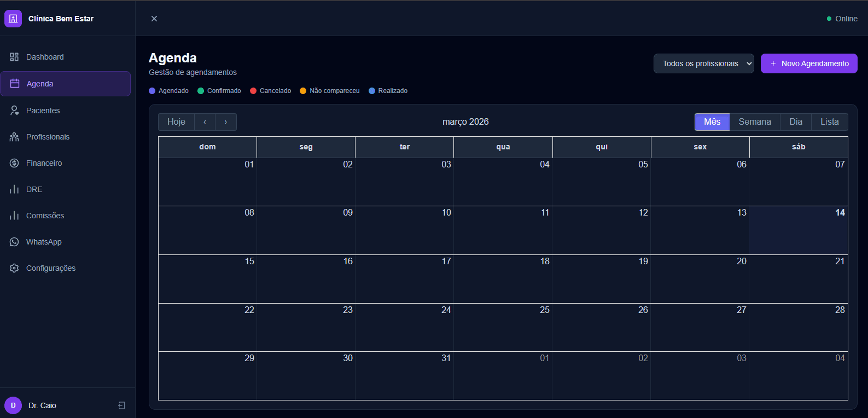
Task: Open Comissões in the sidebar menu
Action: 45,216
